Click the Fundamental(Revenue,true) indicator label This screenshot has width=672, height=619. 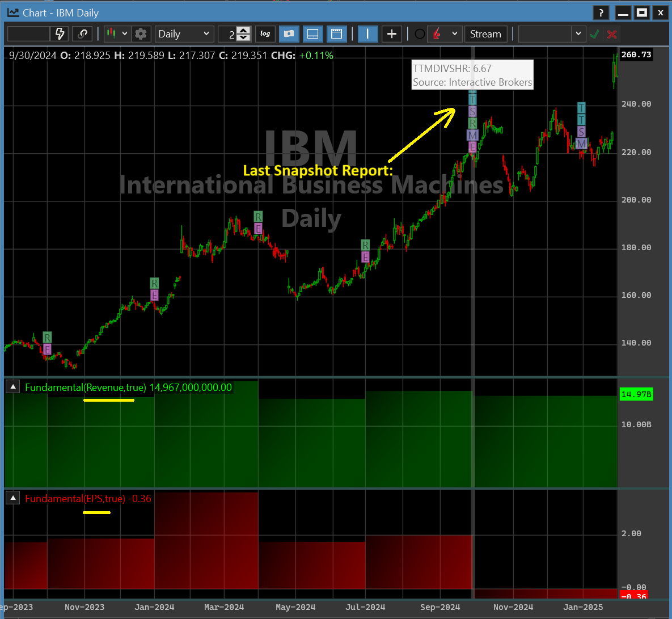[x=86, y=388]
